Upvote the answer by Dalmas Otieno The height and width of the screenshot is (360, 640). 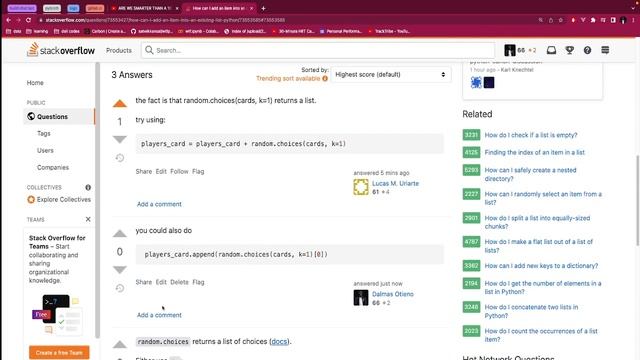click(x=120, y=233)
